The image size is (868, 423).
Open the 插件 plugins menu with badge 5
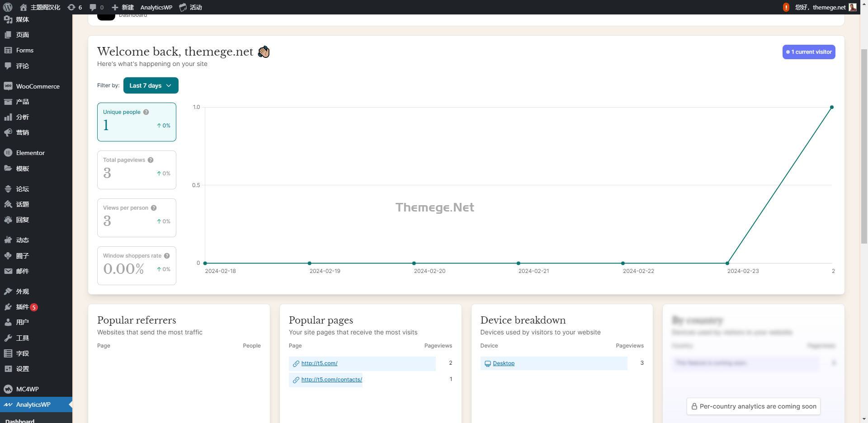(x=36, y=307)
